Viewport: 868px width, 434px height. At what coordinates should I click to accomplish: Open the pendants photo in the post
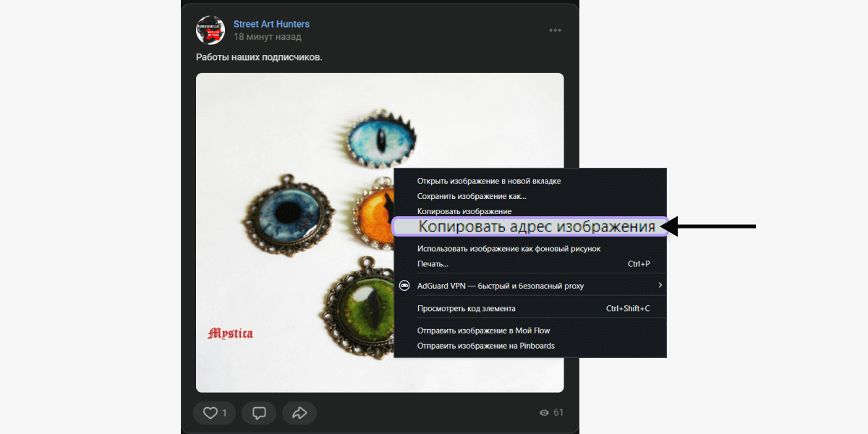(x=295, y=232)
